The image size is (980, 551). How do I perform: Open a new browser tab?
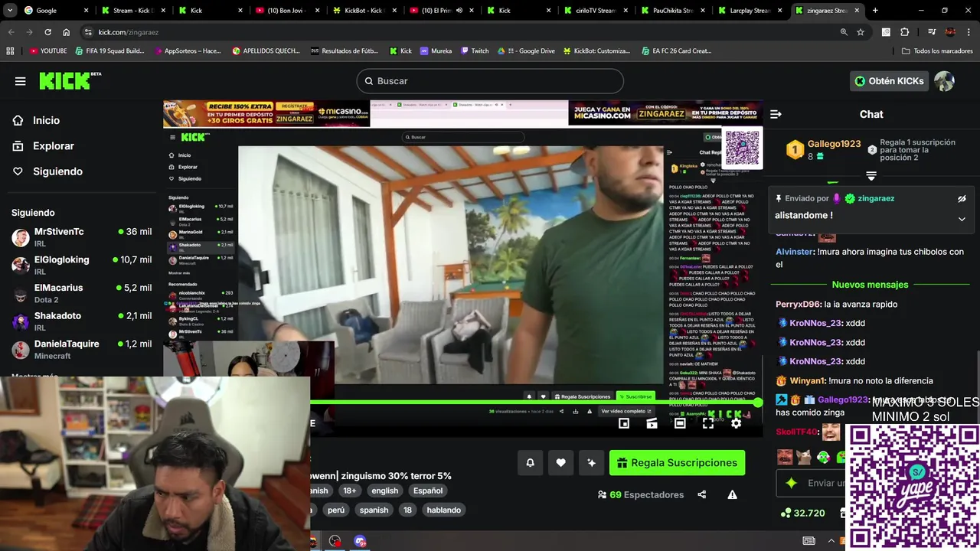tap(875, 11)
